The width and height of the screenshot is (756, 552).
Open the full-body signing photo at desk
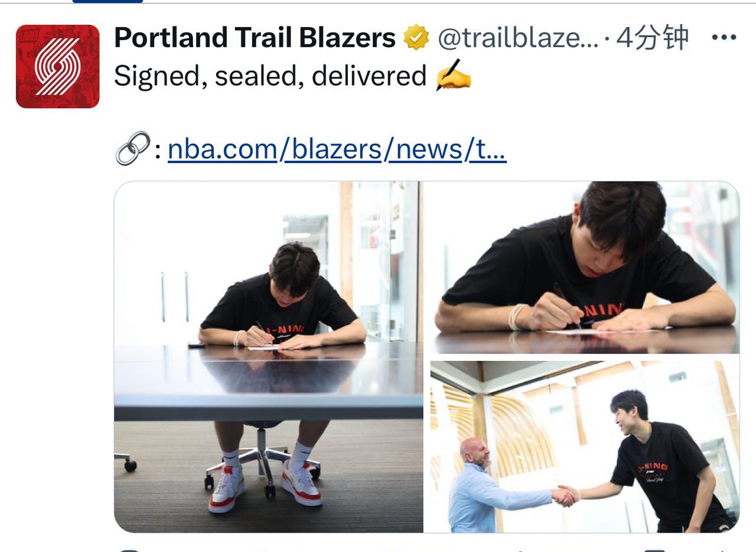tap(269, 357)
